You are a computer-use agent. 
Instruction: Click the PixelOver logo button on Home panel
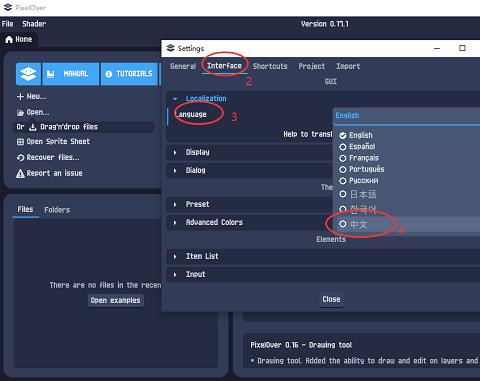point(28,74)
